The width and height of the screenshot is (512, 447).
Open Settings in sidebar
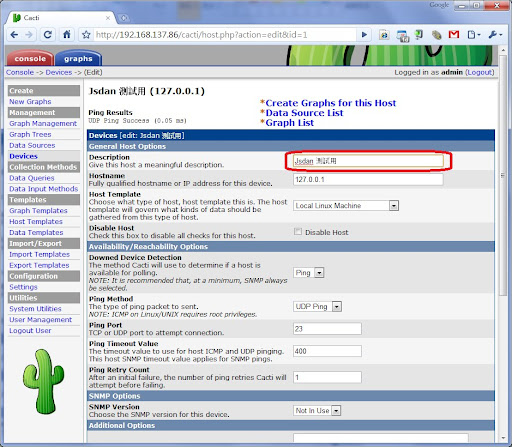23,287
